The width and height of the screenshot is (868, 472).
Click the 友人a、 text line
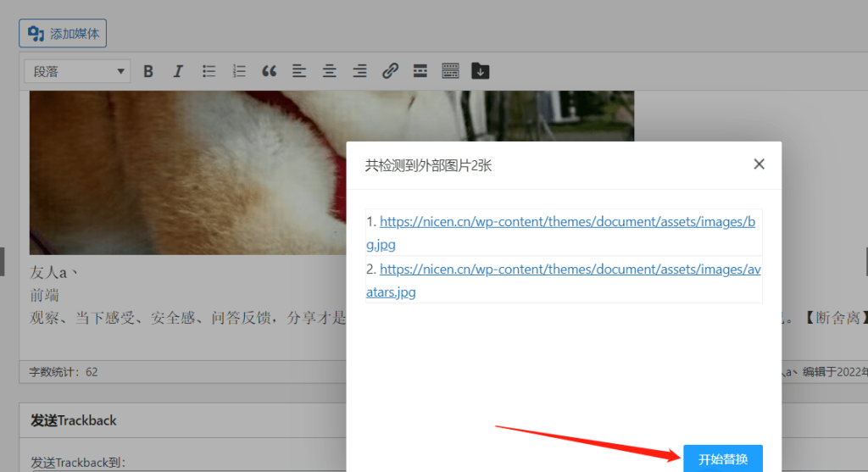click(53, 273)
